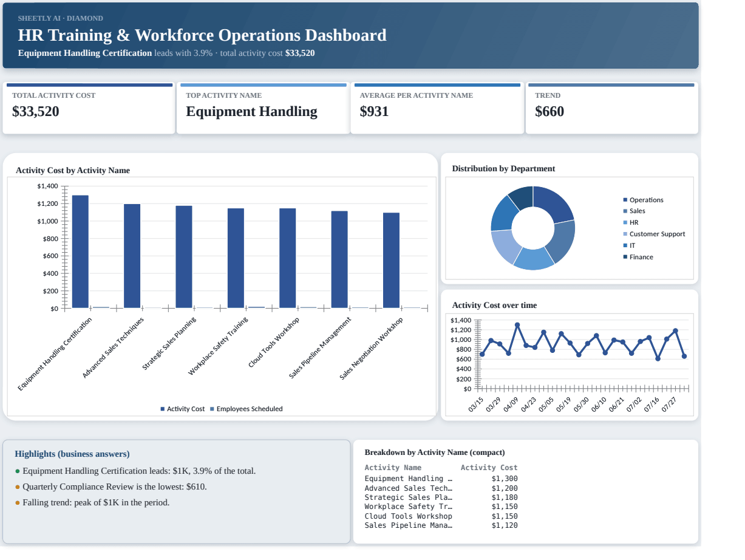Click the 03/15 date axis label
Screen dimensions: 745x560
[476, 405]
